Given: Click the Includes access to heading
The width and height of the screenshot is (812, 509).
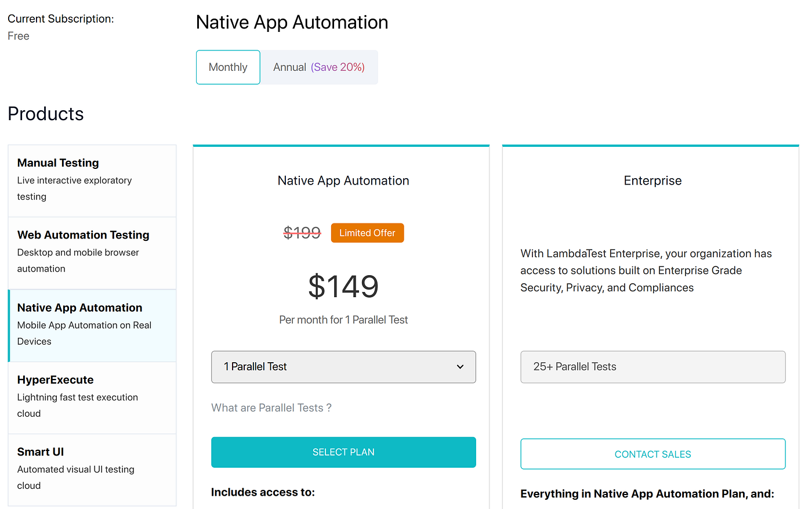Looking at the screenshot, I should tap(263, 492).
